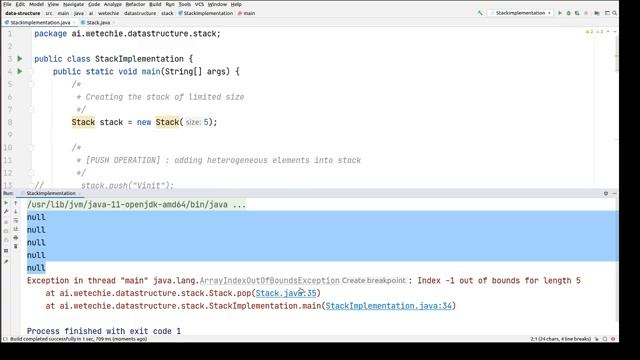Open the Edit menu

point(20,4)
